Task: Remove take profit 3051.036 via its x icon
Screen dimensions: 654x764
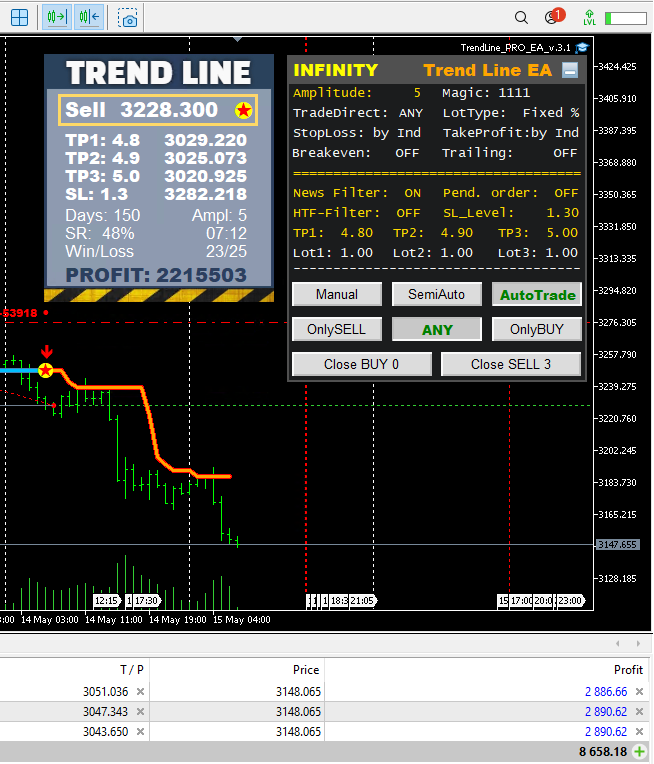Action: tap(140, 692)
